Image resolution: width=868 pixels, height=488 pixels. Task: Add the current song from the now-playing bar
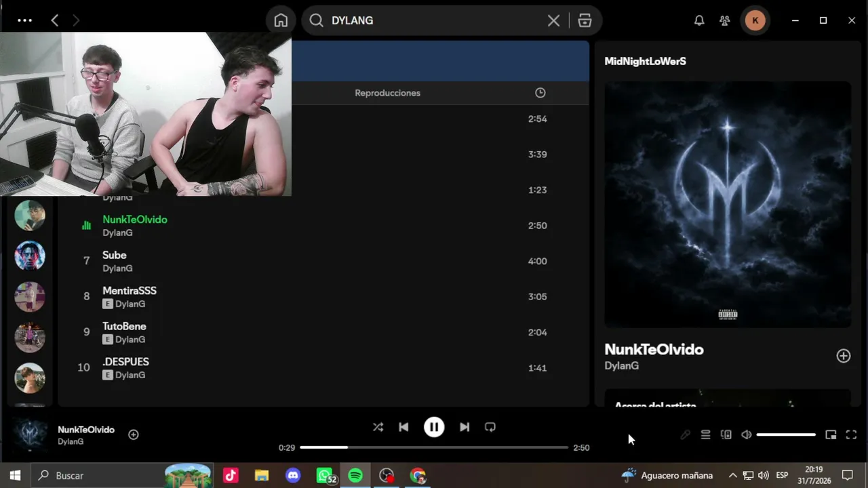[x=134, y=434]
